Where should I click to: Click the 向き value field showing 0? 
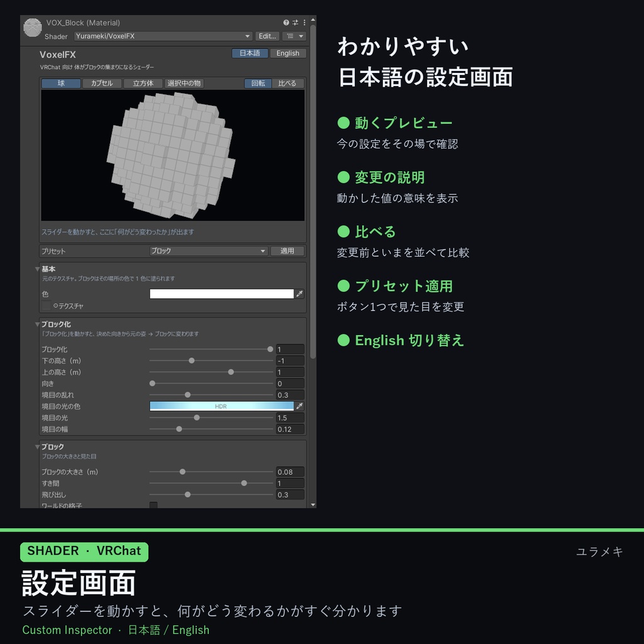[290, 384]
